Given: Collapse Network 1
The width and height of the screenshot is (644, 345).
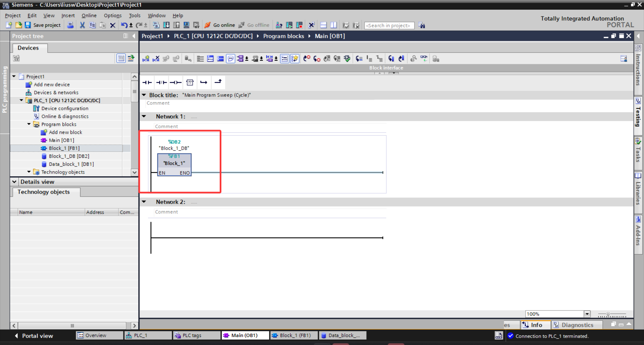Looking at the screenshot, I should 144,116.
